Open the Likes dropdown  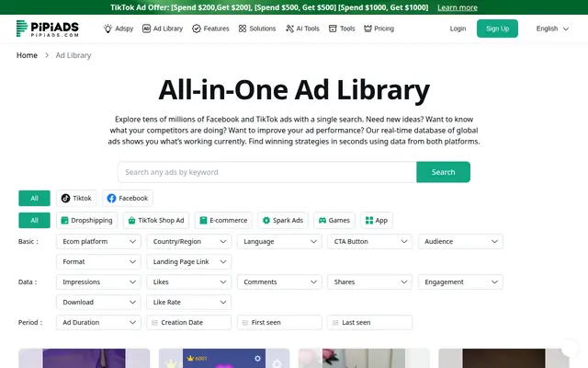(189, 282)
